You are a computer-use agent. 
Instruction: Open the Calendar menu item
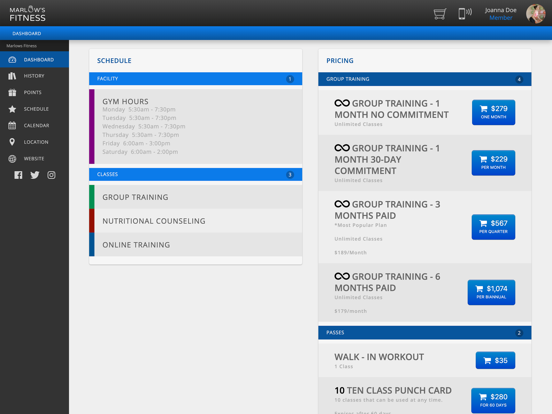coord(34,125)
